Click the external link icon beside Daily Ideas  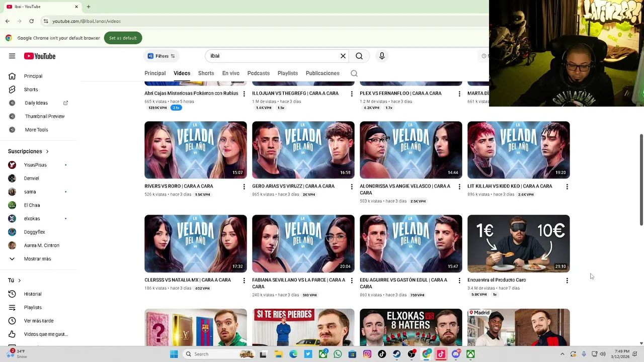tap(65, 103)
